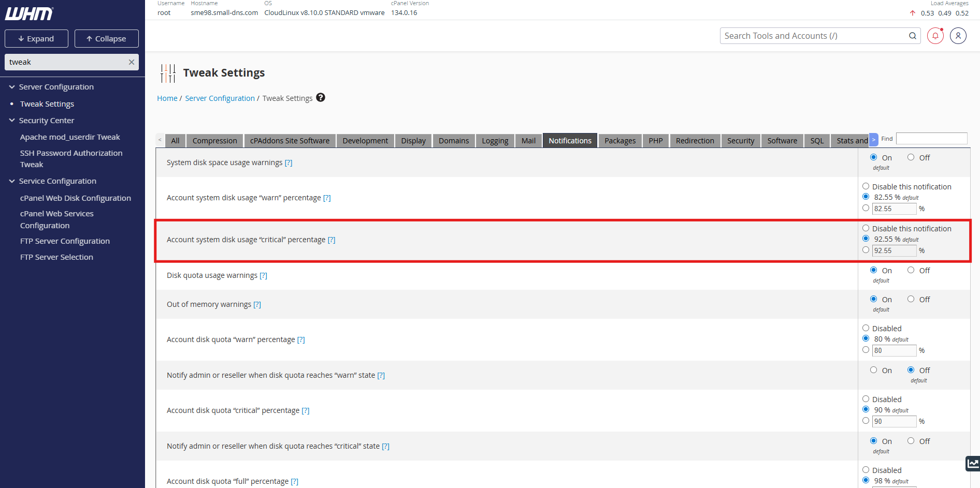Turn off System disk space usage warnings
The width and height of the screenshot is (980, 488).
(911, 157)
